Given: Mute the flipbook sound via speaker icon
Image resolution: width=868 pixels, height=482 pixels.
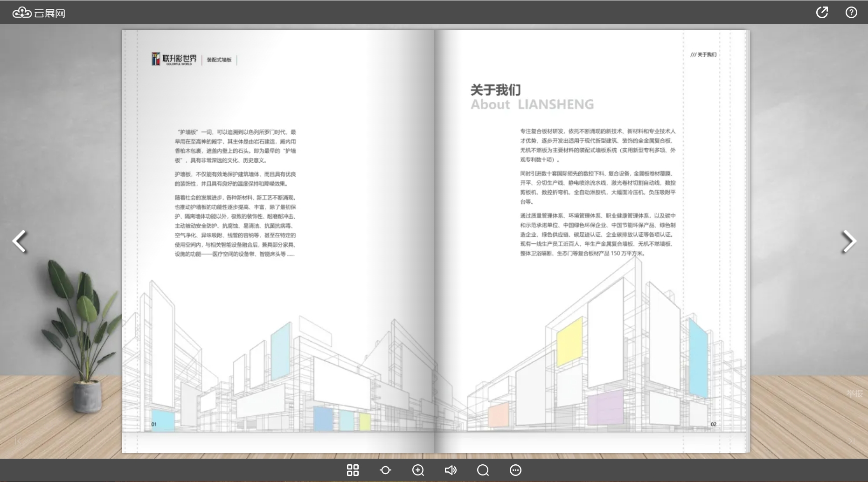Looking at the screenshot, I should pyautogui.click(x=451, y=470).
